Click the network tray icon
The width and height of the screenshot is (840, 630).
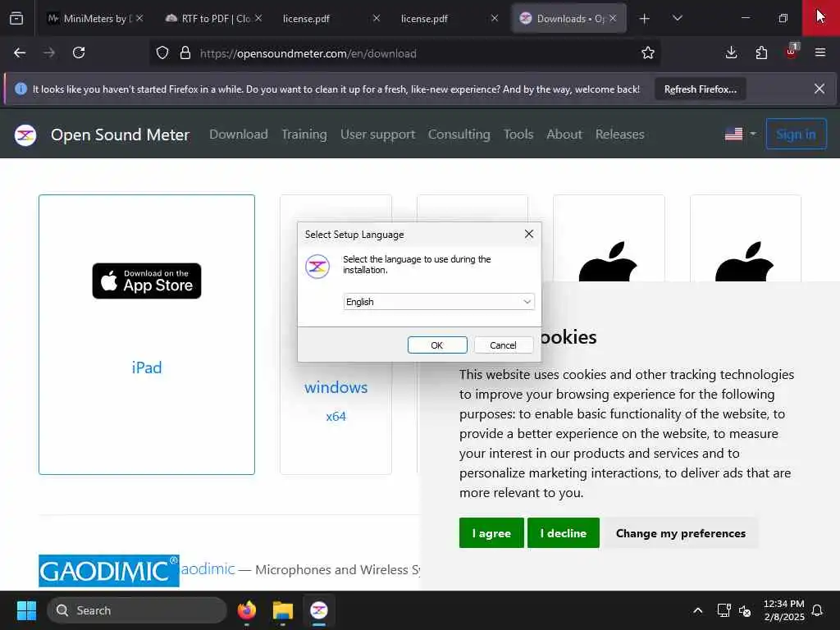[x=724, y=610]
